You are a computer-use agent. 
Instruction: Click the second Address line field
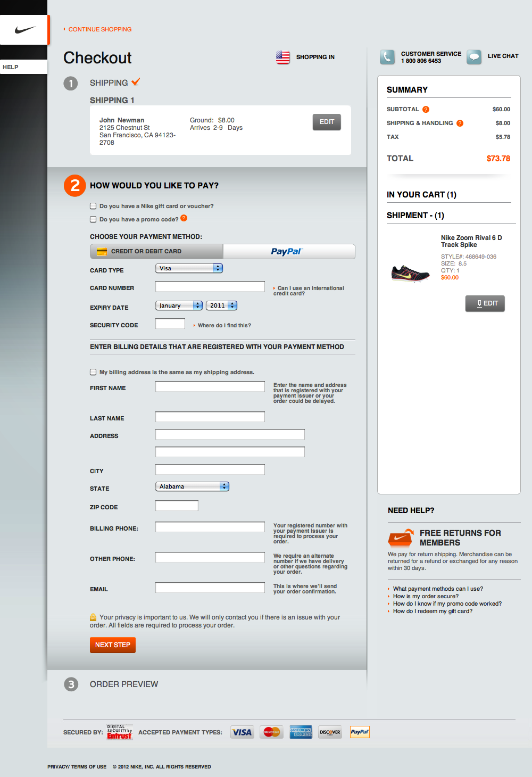point(230,452)
